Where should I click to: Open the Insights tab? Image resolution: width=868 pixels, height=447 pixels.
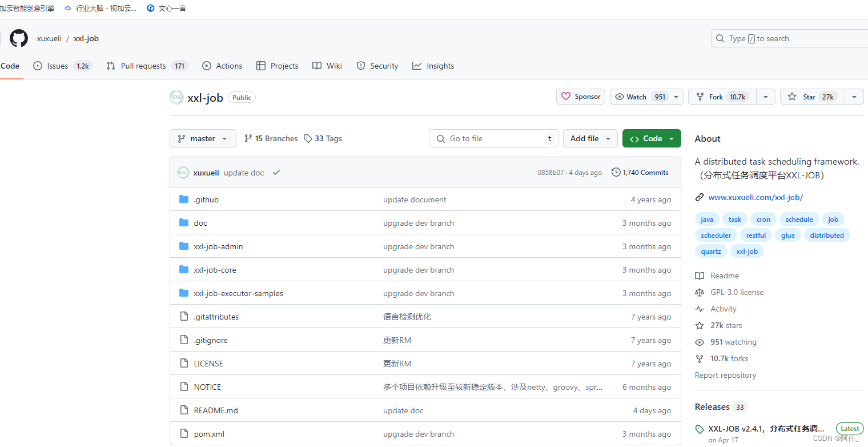[x=433, y=66]
